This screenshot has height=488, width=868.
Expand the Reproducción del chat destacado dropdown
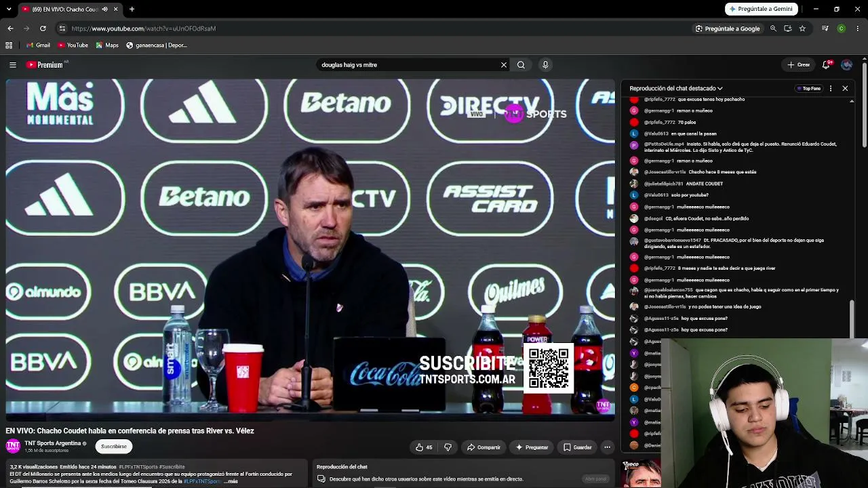(676, 88)
